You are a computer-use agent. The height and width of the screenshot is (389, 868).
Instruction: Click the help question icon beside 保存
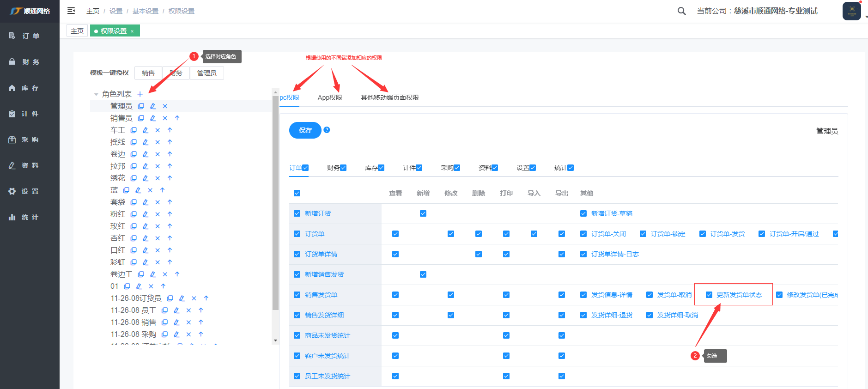coord(327,130)
